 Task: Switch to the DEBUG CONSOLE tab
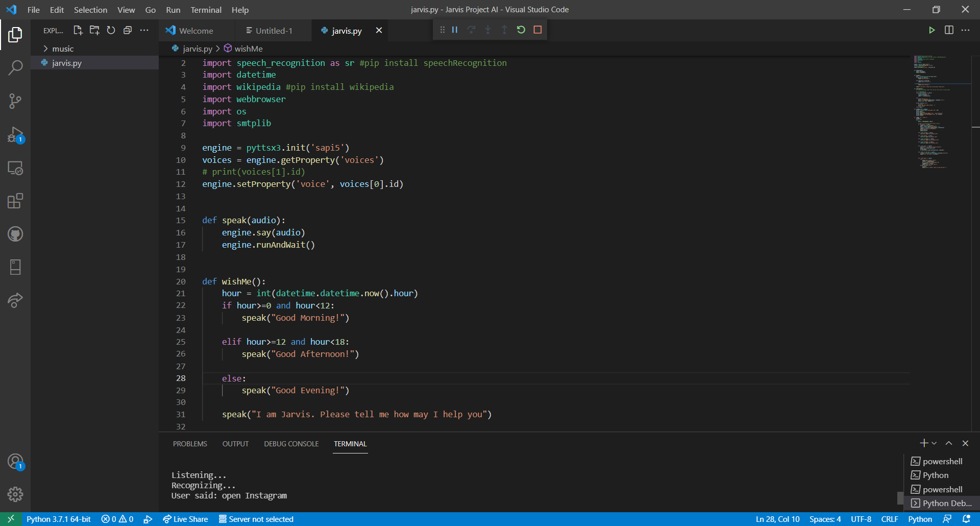(291, 444)
